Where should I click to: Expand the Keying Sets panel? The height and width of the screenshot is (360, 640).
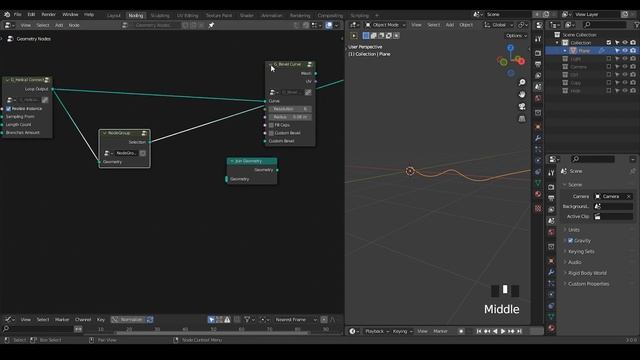click(581, 252)
